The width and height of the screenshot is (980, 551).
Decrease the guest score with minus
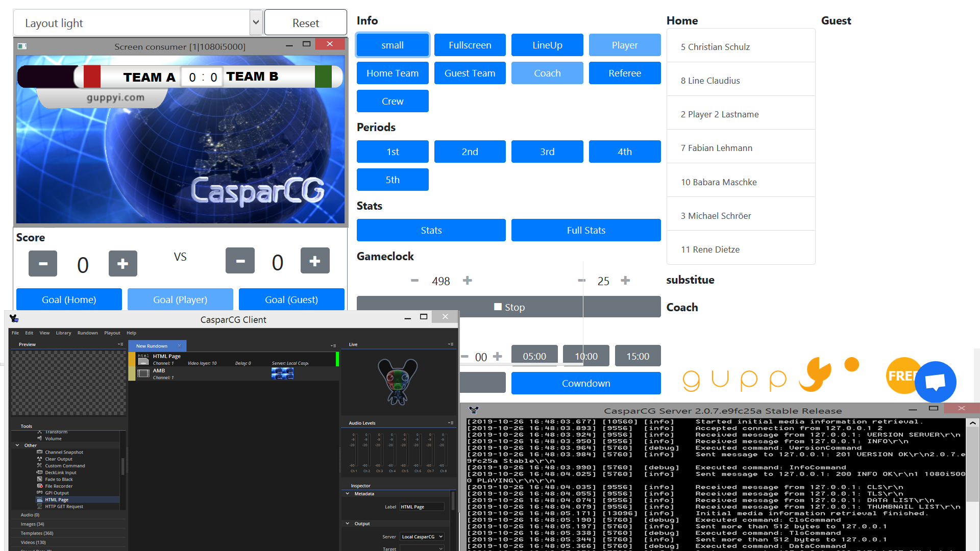coord(240,261)
